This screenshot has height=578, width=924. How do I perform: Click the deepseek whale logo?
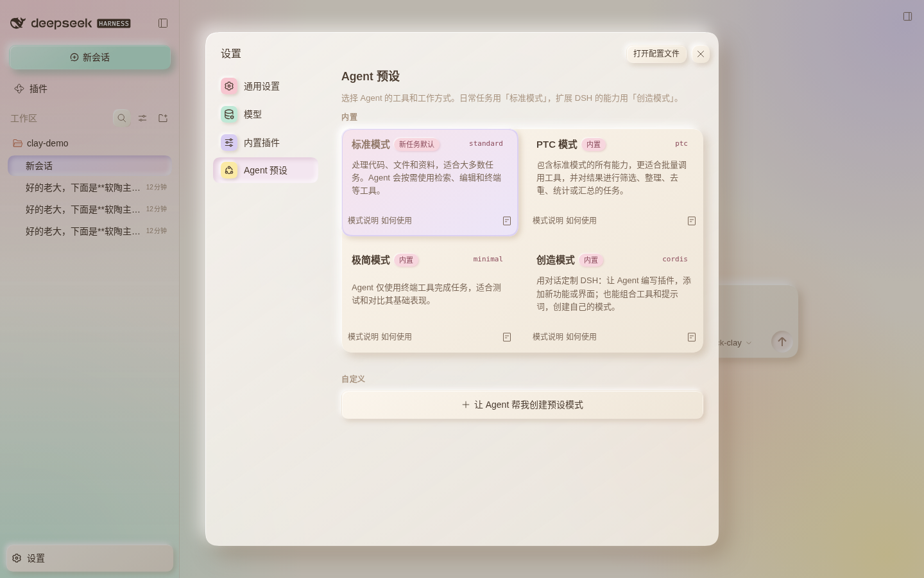click(18, 23)
